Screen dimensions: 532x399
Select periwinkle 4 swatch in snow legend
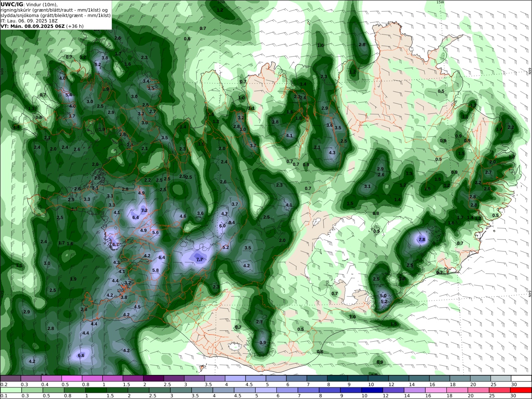pos(235,378)
